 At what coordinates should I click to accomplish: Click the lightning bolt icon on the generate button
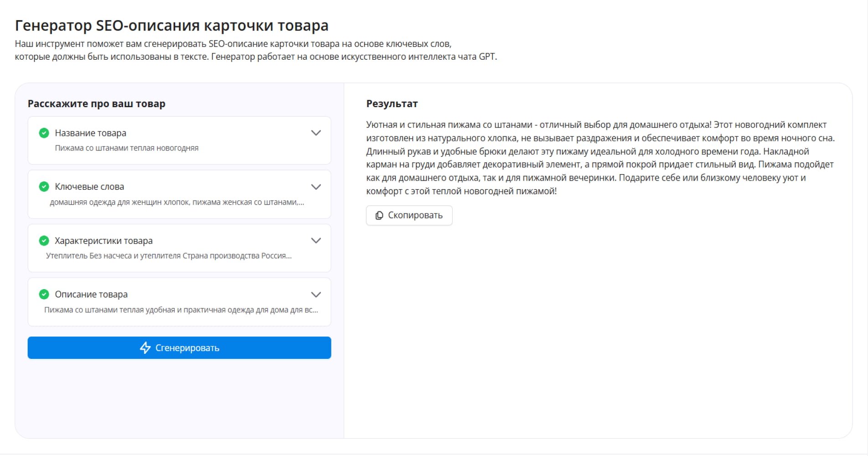[145, 348]
